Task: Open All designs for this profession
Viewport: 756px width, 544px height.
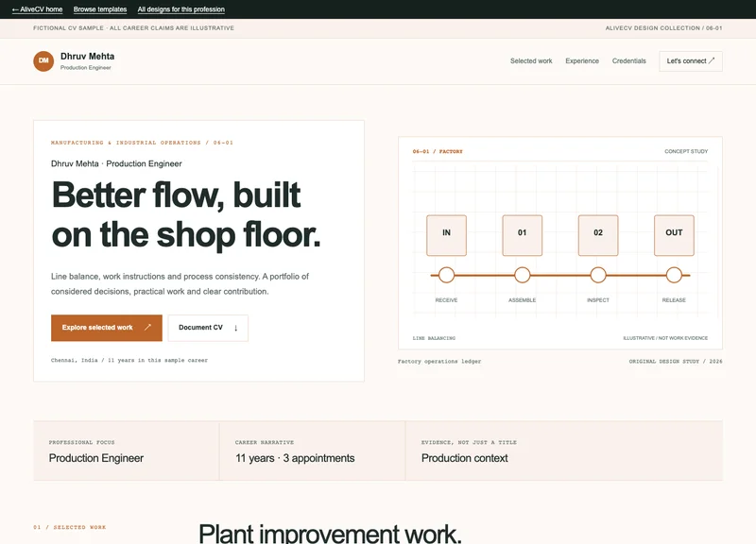Action: point(180,9)
